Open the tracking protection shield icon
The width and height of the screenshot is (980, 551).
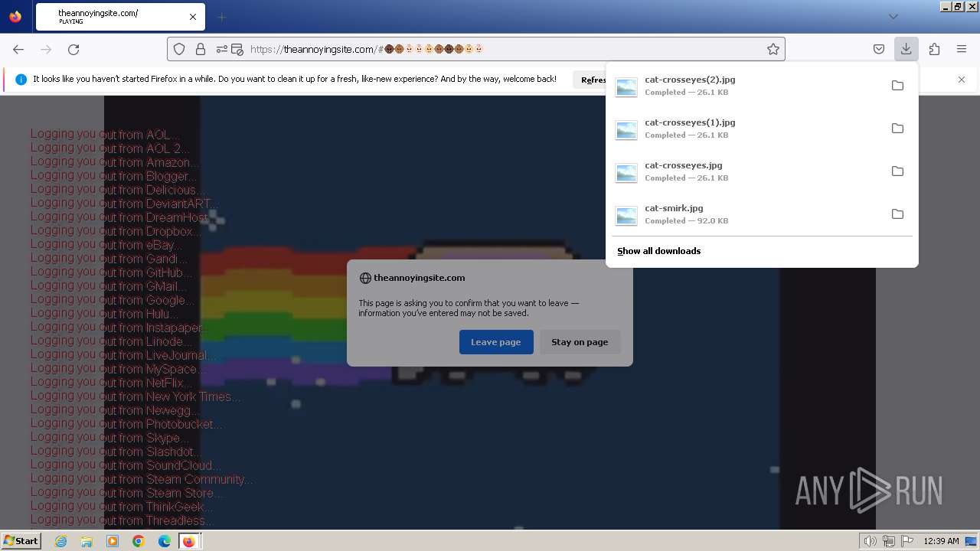point(179,49)
